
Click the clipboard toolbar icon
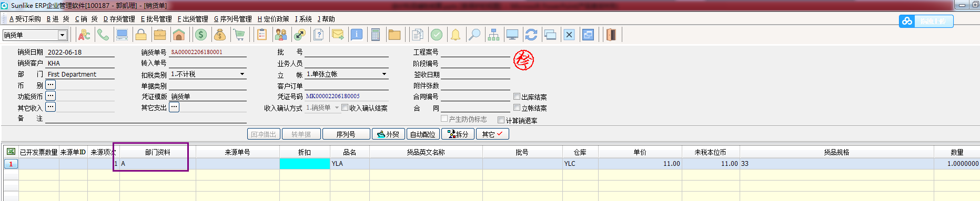coord(262,35)
